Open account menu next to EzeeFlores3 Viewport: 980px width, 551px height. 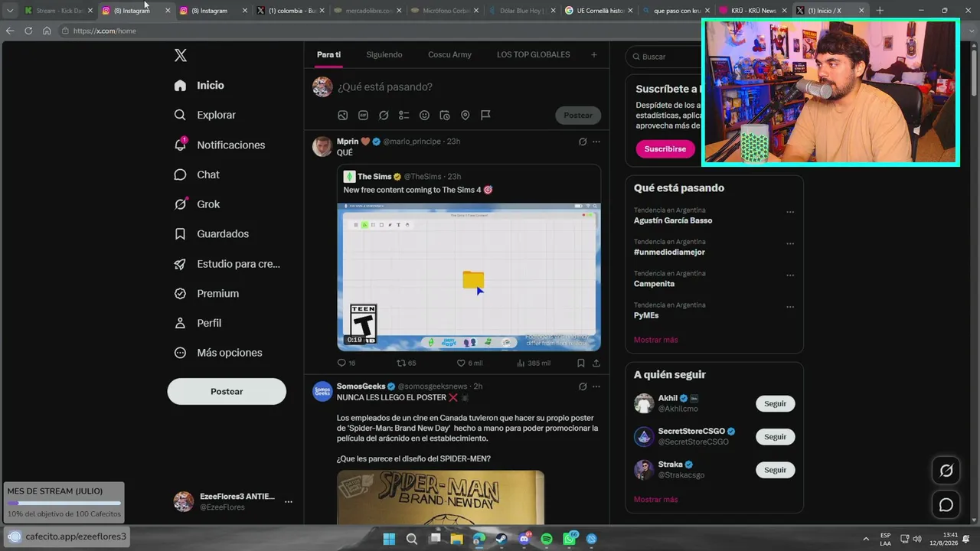[289, 502]
